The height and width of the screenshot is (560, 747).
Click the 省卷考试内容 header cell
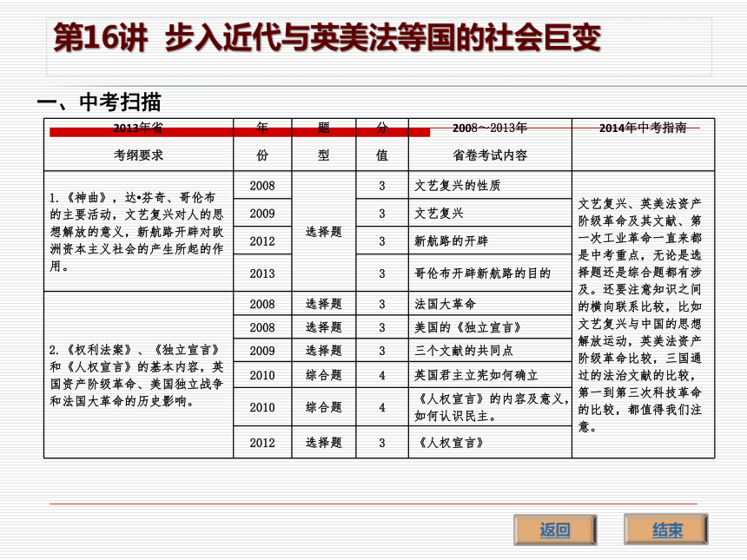click(490, 145)
